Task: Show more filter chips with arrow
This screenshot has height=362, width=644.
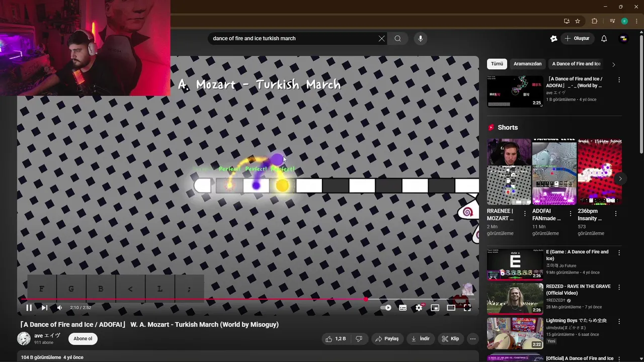Action: pos(613,64)
